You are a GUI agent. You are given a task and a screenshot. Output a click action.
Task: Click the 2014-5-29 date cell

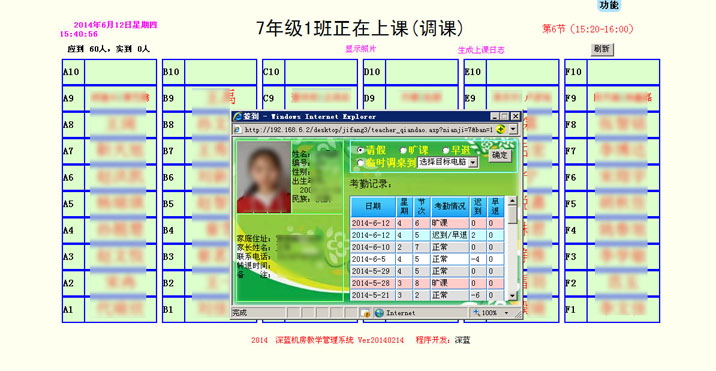tap(373, 271)
